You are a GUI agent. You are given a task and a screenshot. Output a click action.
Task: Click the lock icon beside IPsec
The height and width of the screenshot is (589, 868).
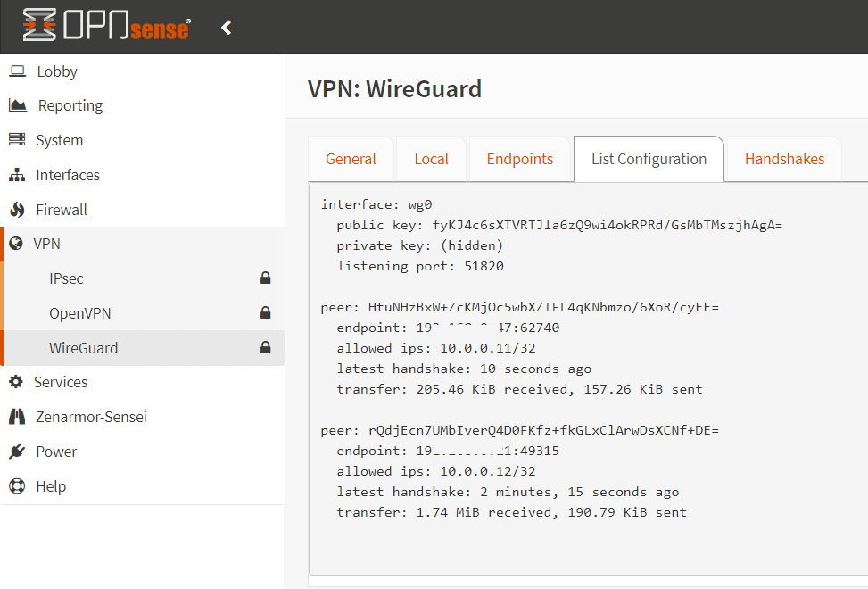(265, 278)
